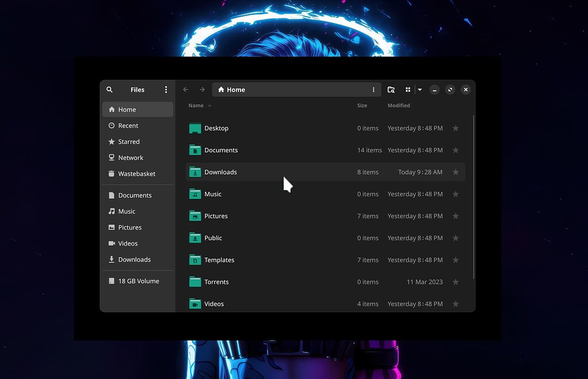Switch to grid view using the toolbar icon
The image size is (588, 379).
[408, 90]
